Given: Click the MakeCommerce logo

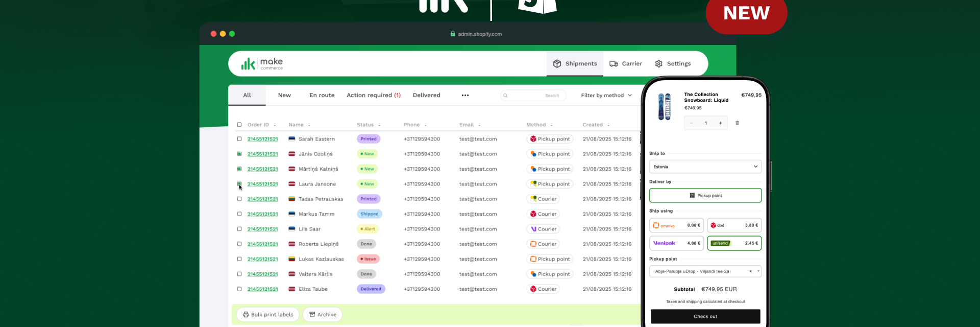Looking at the screenshot, I should point(262,64).
